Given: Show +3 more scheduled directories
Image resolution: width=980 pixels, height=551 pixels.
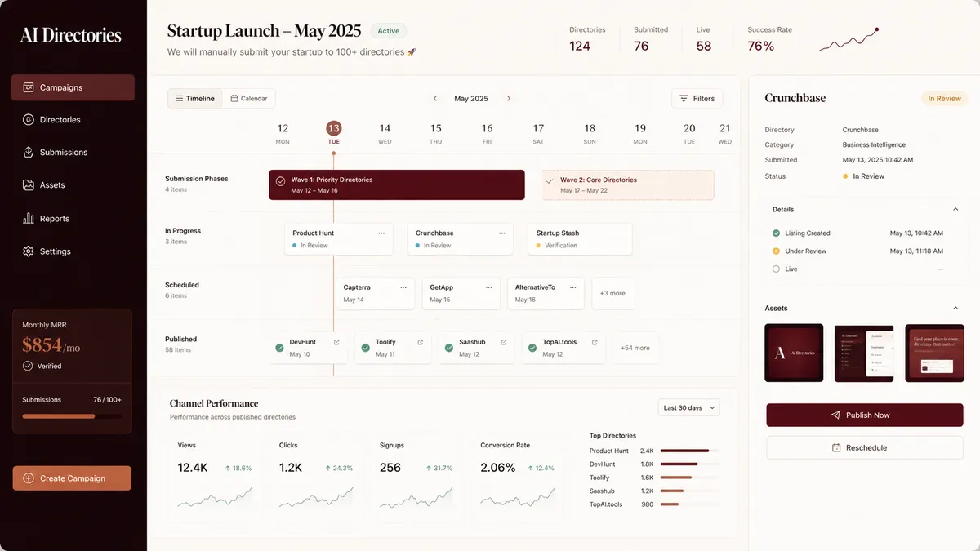Looking at the screenshot, I should pos(612,293).
